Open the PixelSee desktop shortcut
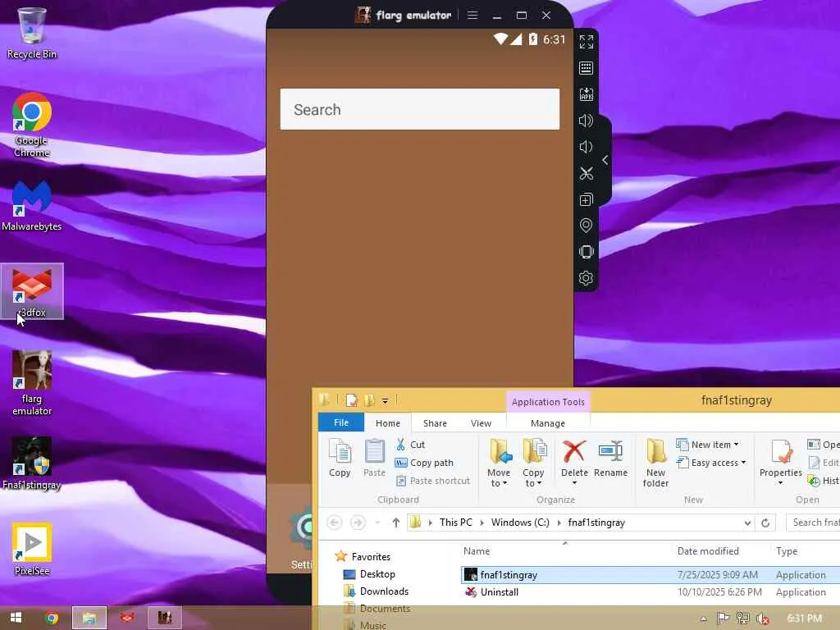 point(32,549)
